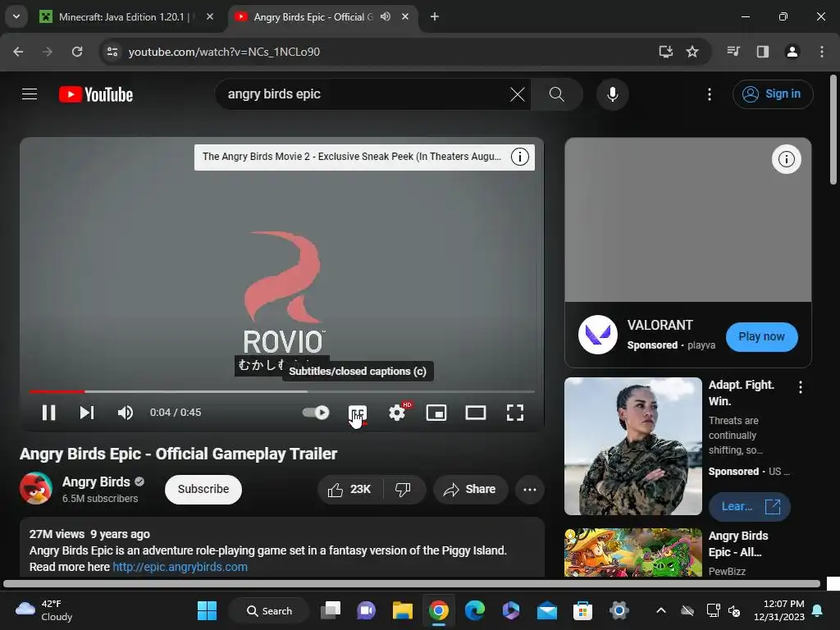The image size is (840, 630).
Task: Mute the video player volume
Action: (126, 413)
